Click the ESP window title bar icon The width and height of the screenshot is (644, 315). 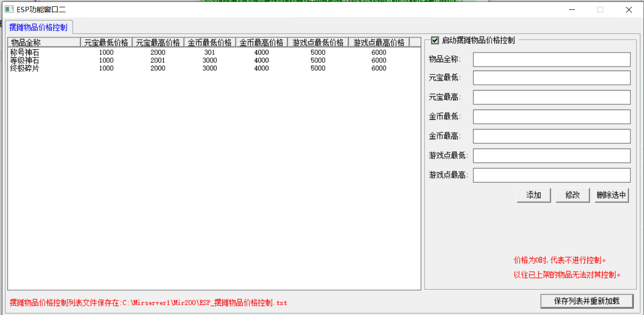coord(8,9)
